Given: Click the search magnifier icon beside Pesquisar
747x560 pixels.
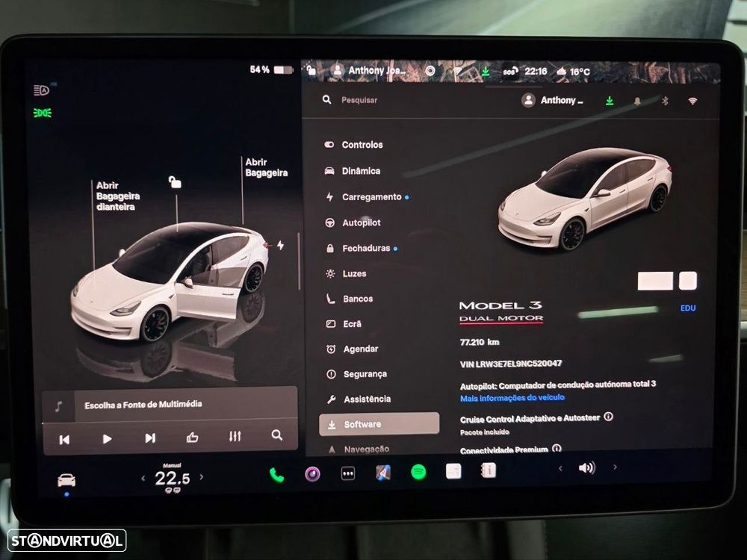Looking at the screenshot, I should point(327,99).
